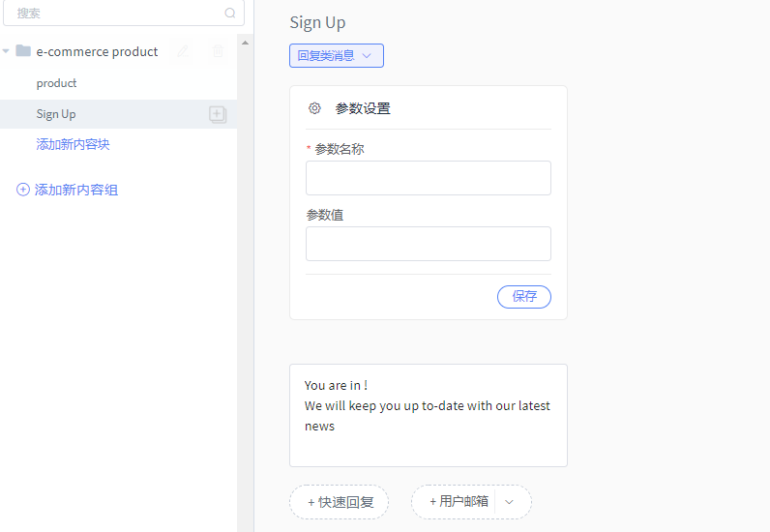Collapse the e-commerce product group arrow
Viewport: 770px width, 532px height.
click(6, 51)
